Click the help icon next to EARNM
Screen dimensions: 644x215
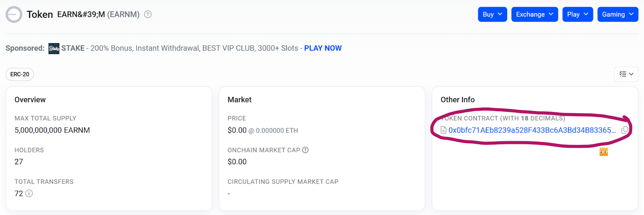(148, 14)
